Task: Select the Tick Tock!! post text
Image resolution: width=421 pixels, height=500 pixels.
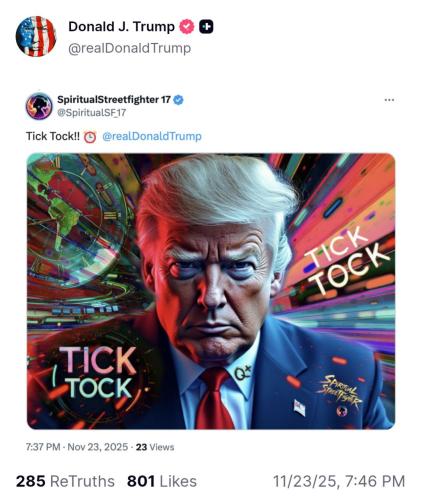Action: tap(53, 136)
